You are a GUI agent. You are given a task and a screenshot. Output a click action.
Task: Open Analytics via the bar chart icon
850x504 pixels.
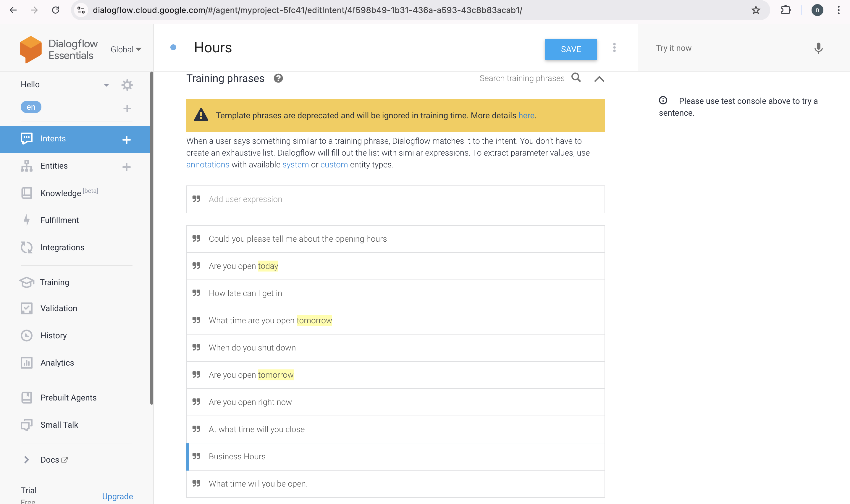coord(27,363)
